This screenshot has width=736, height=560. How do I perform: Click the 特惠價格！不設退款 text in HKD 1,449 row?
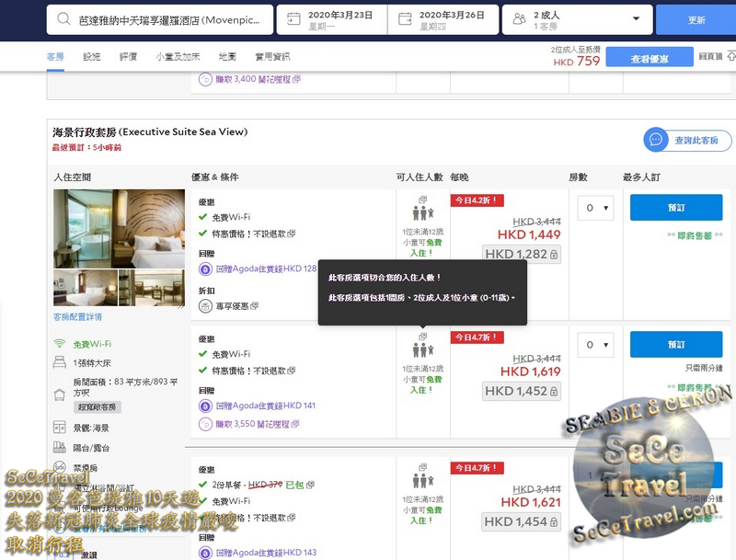[248, 234]
